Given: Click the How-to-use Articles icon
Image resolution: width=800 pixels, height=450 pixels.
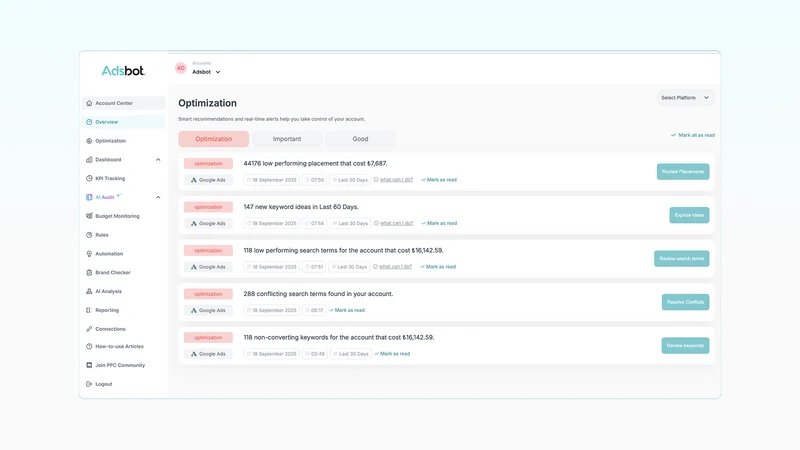Looking at the screenshot, I should pyautogui.click(x=89, y=346).
